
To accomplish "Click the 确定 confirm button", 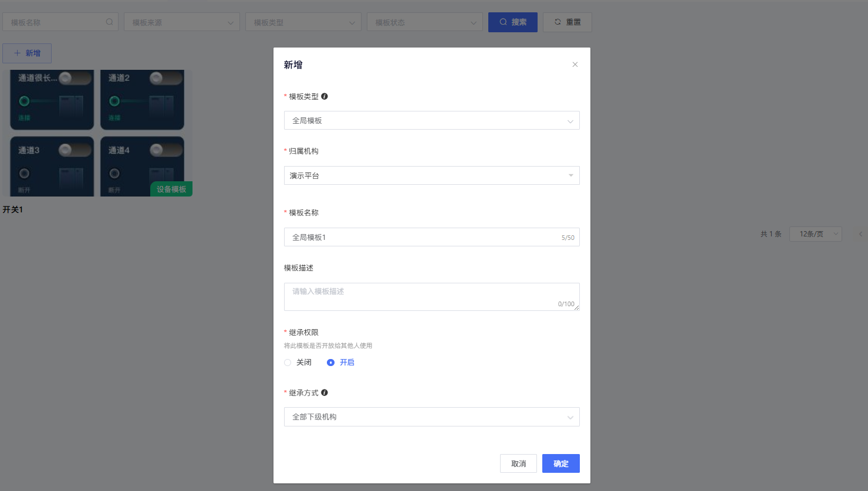I will [x=560, y=463].
